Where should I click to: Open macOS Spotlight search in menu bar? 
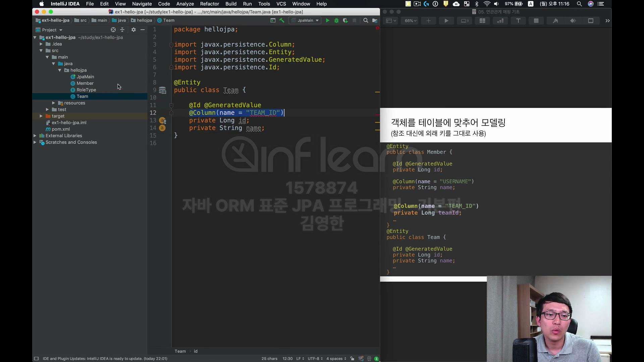click(579, 4)
